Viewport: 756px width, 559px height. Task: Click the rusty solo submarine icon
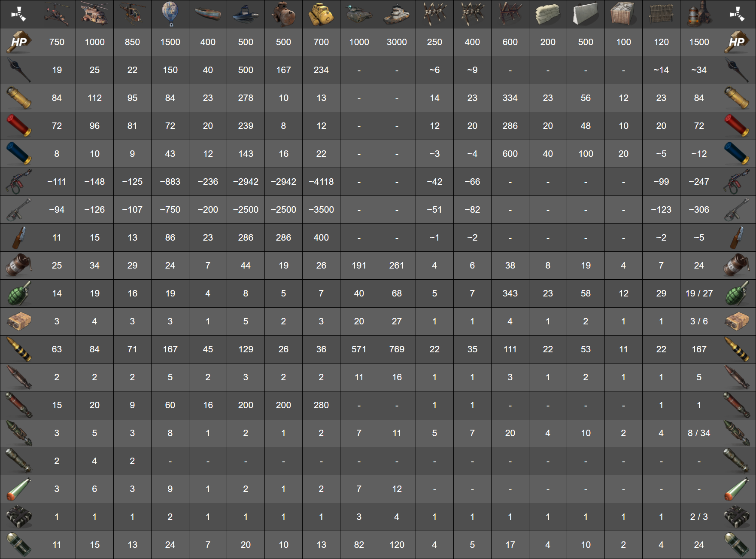[x=283, y=14]
